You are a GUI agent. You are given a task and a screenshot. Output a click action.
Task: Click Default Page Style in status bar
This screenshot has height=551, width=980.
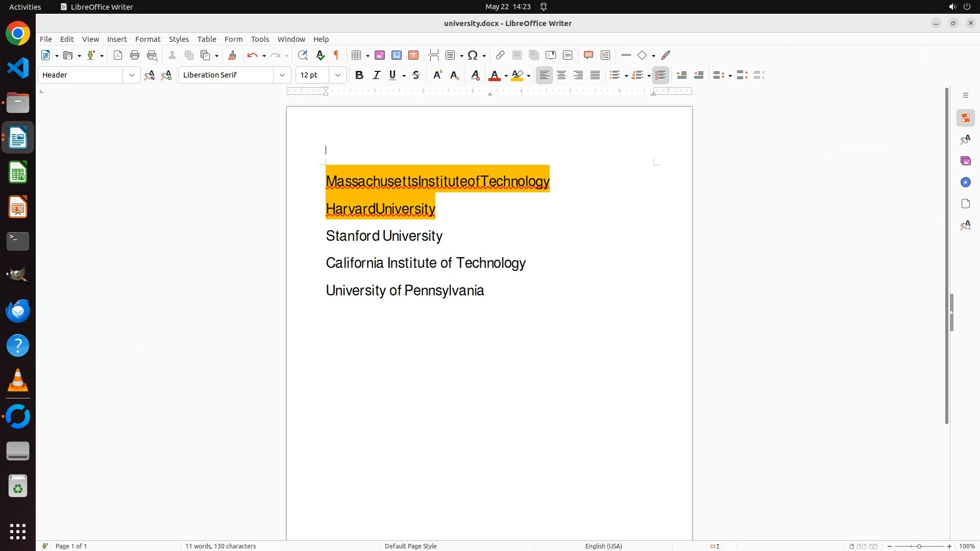click(x=410, y=546)
